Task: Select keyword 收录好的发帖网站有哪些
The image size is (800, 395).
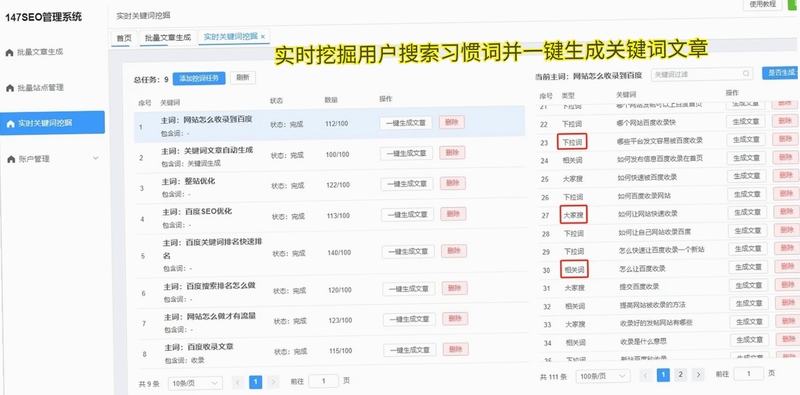Action: point(656,323)
